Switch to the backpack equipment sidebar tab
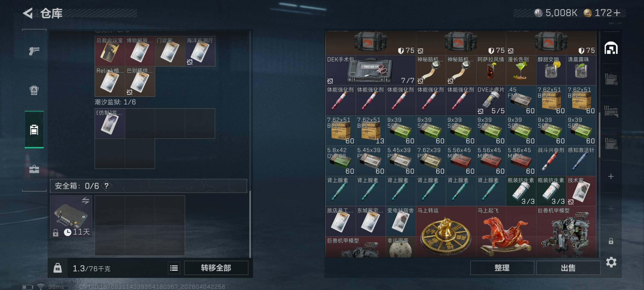 coord(34,90)
